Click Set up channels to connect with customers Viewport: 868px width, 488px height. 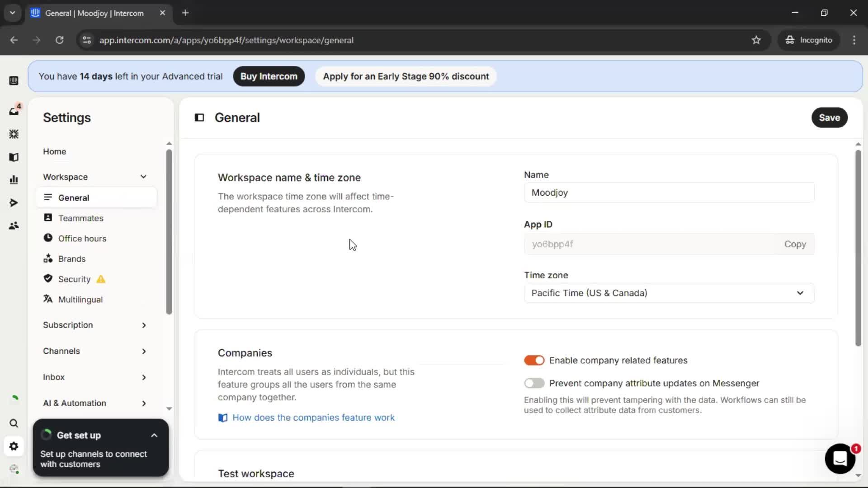point(94,459)
